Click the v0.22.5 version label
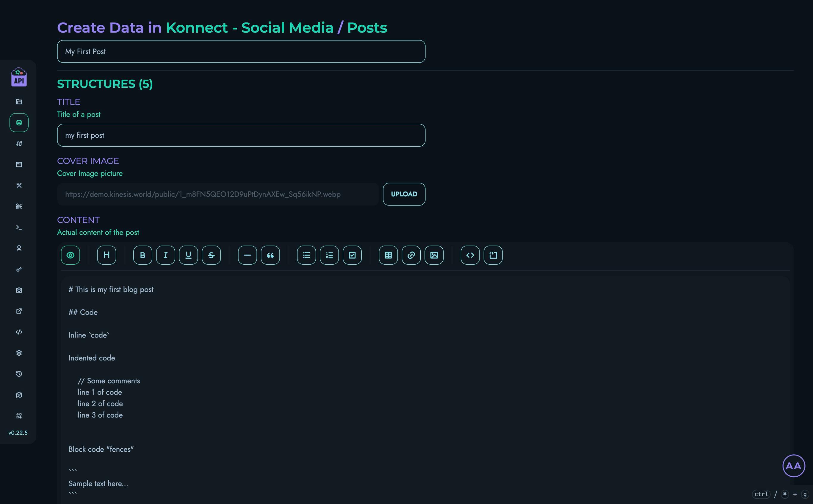Viewport: 813px width, 504px height. point(18,433)
